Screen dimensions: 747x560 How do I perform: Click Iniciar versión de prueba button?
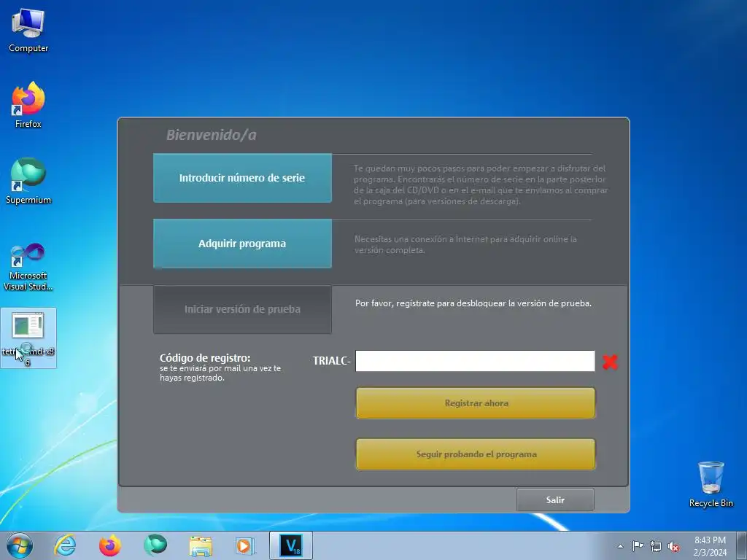pyautogui.click(x=242, y=309)
